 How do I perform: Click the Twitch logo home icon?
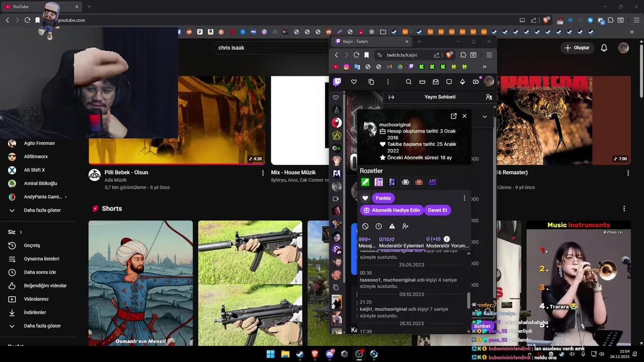337,82
